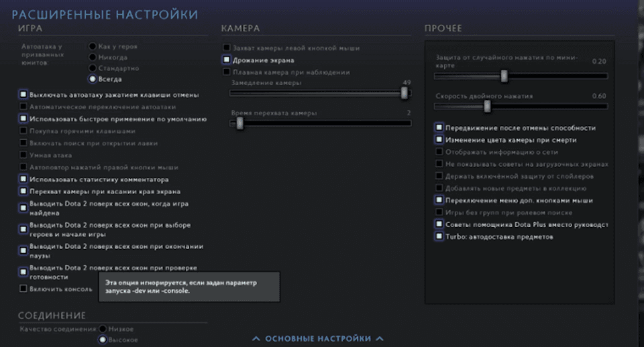Select 'Стандартно' auto-attack radio option
This screenshot has width=644, height=347.
93,68
